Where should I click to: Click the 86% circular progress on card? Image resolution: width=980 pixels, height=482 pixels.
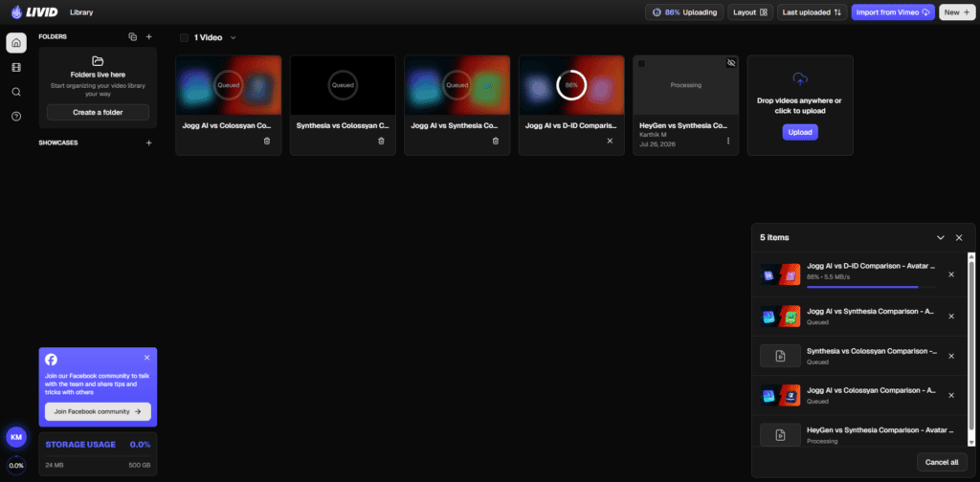[x=571, y=85]
